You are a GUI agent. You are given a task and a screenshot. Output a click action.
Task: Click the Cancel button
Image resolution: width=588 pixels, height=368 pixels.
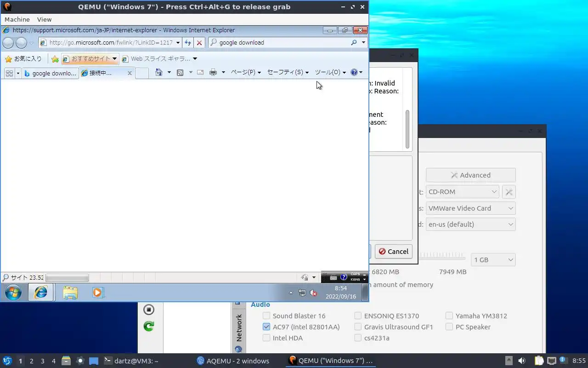pos(394,252)
